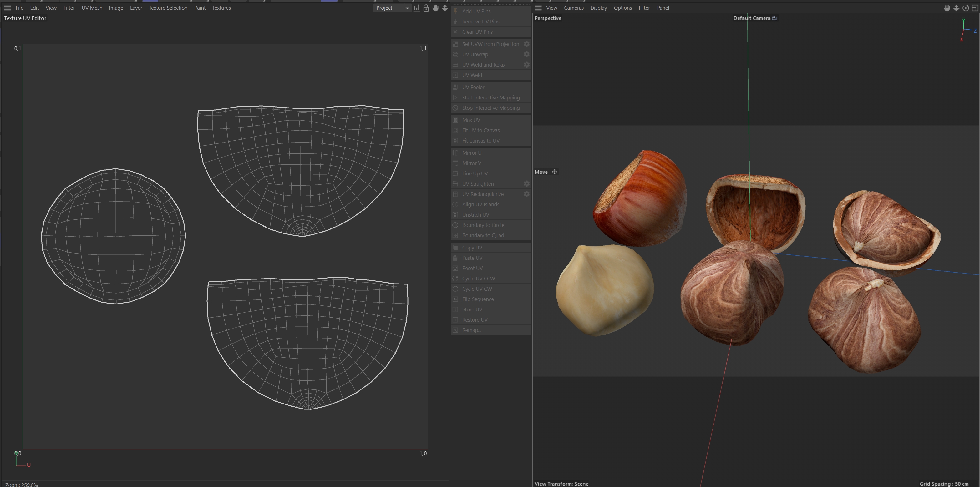The width and height of the screenshot is (980, 487).
Task: Open the Texture Selection menu
Action: point(168,8)
